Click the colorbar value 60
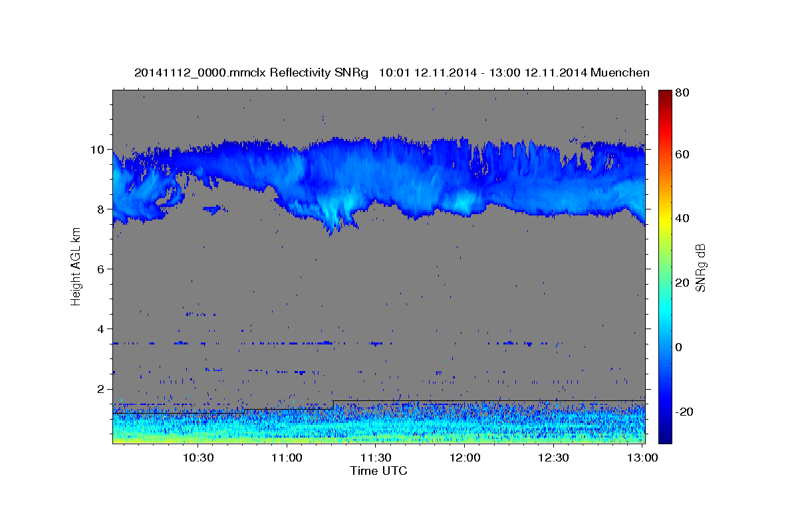This screenshot has height=532, width=798. (682, 154)
